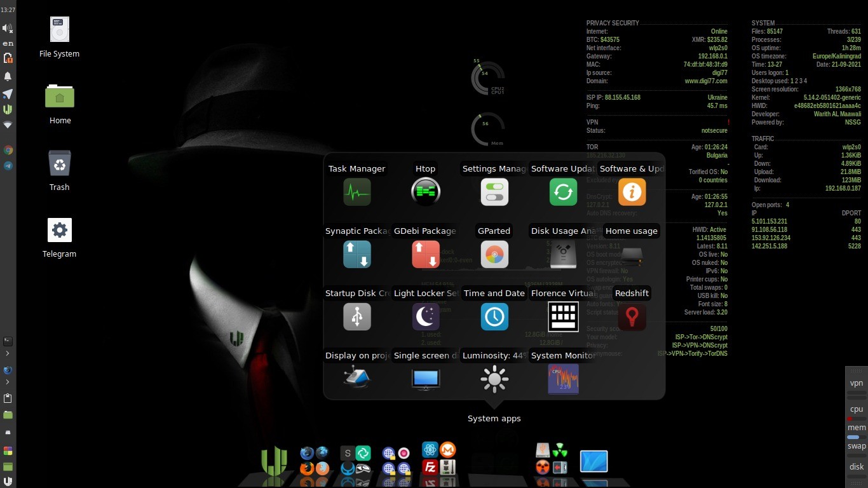This screenshot has height=488, width=868.
Task: Click the FileZilla icon in the dock
Action: [x=430, y=468]
